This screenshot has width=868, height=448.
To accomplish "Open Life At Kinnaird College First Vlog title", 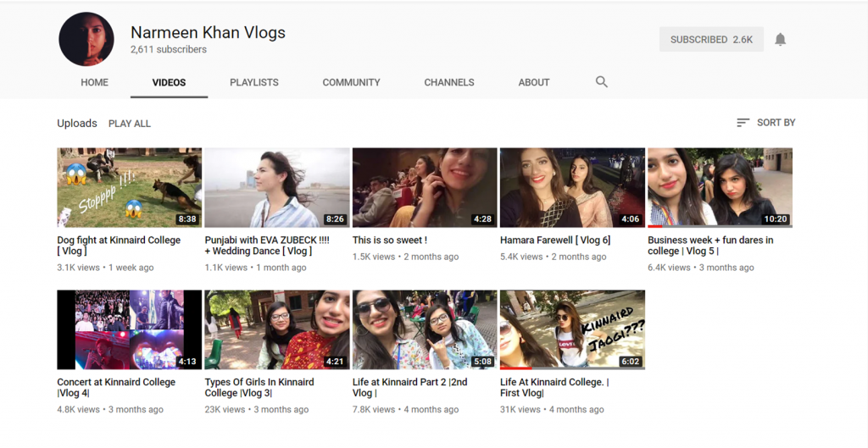I will tap(554, 388).
